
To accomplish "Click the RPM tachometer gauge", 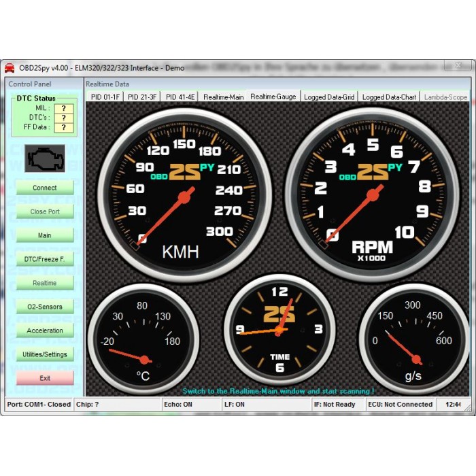I will [371, 194].
